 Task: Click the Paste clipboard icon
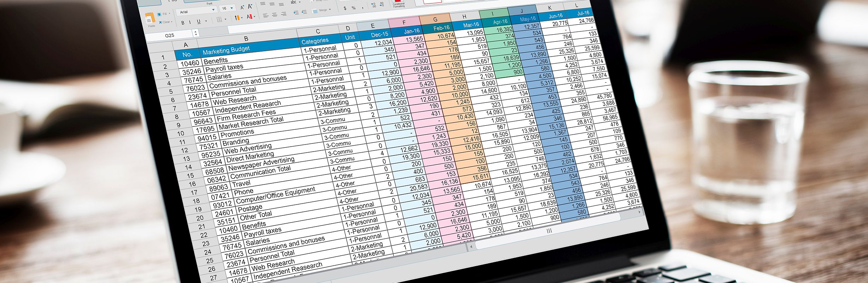point(150,18)
